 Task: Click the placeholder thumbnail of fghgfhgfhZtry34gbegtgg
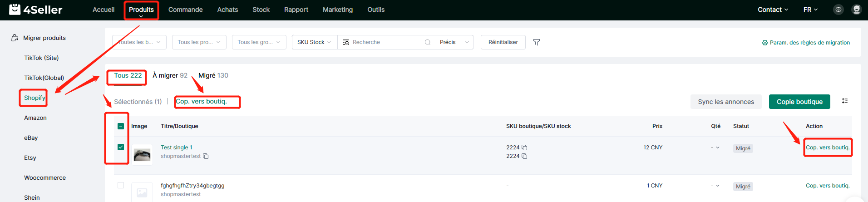142,192
